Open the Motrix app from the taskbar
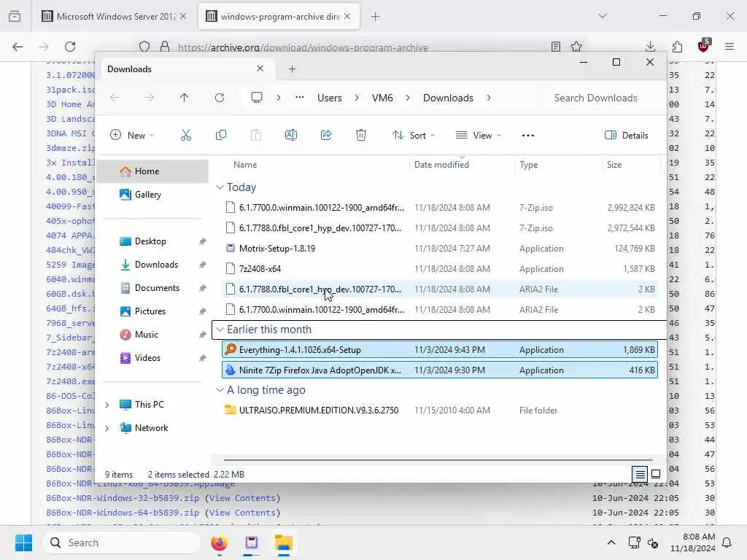This screenshot has height=560, width=747. [252, 542]
